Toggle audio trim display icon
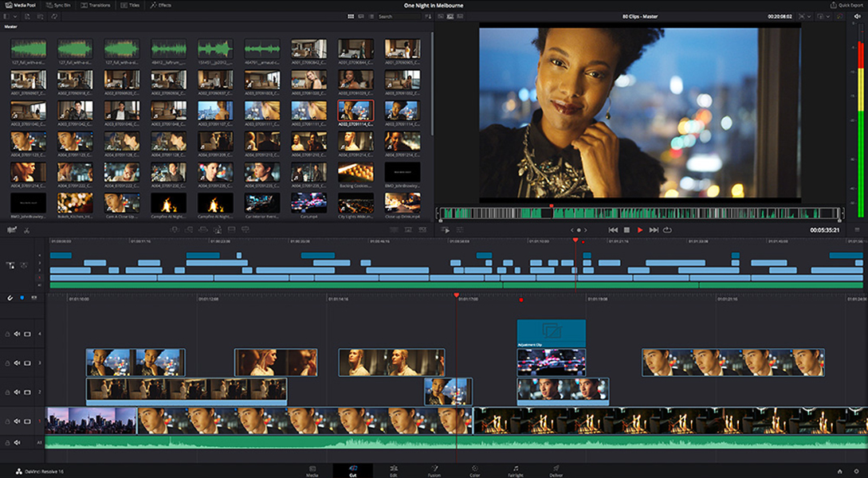The height and width of the screenshot is (478, 868). click(x=34, y=298)
